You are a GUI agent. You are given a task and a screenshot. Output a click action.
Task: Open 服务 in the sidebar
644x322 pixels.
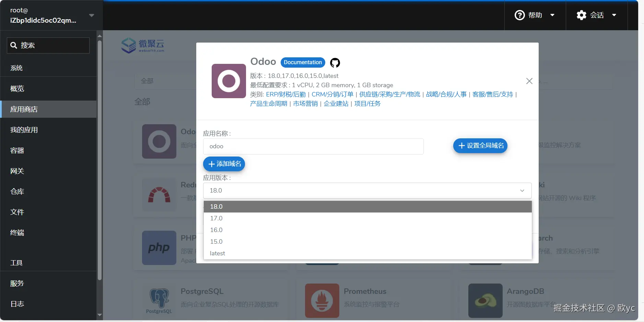(x=48, y=284)
